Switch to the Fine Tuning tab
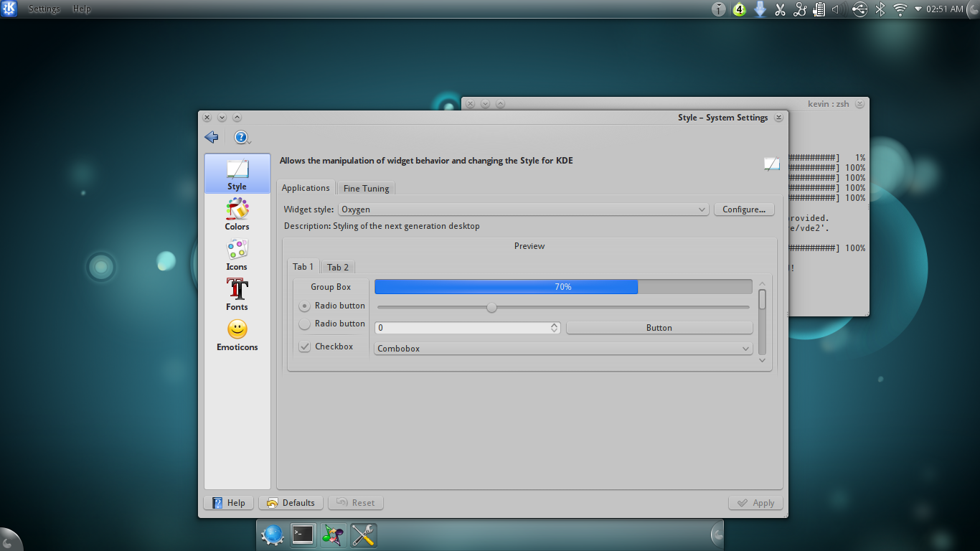Screen dimensions: 980x551 366,189
